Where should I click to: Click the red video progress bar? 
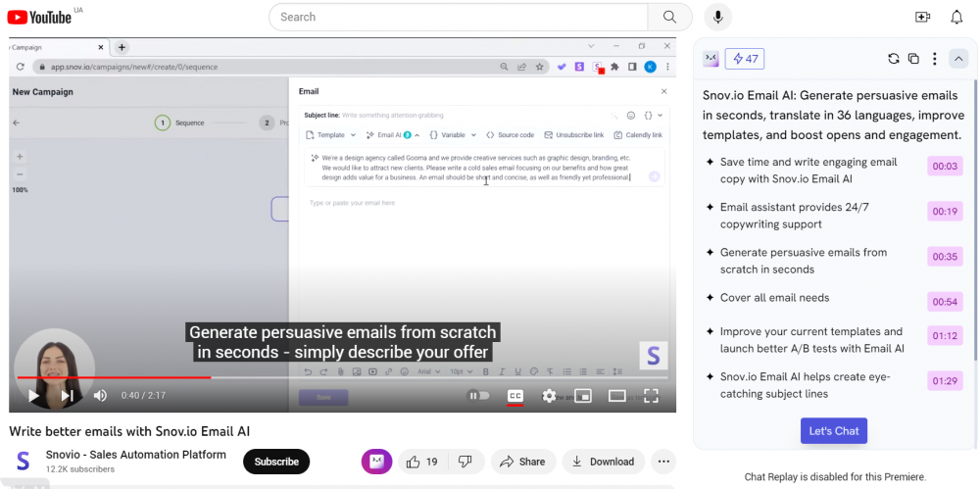[x=115, y=377]
